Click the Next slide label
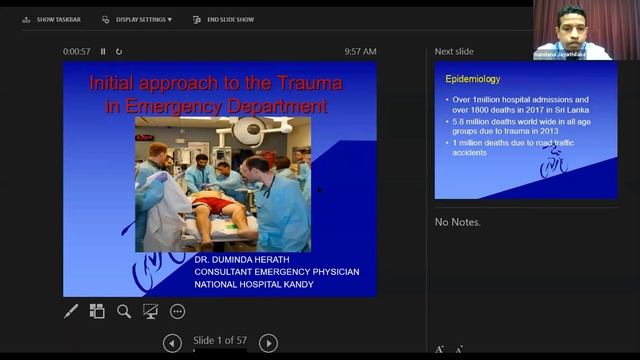The width and height of the screenshot is (640, 360). [454, 51]
